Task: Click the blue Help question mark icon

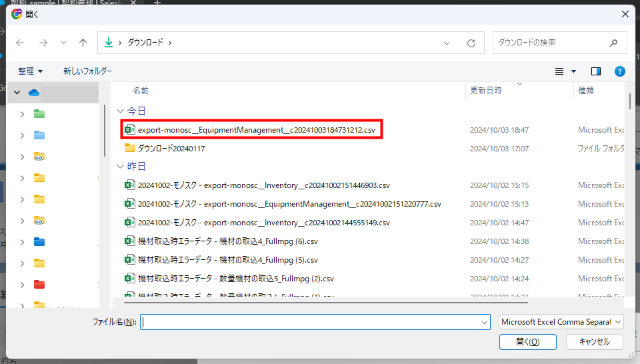Action: pyautogui.click(x=619, y=71)
